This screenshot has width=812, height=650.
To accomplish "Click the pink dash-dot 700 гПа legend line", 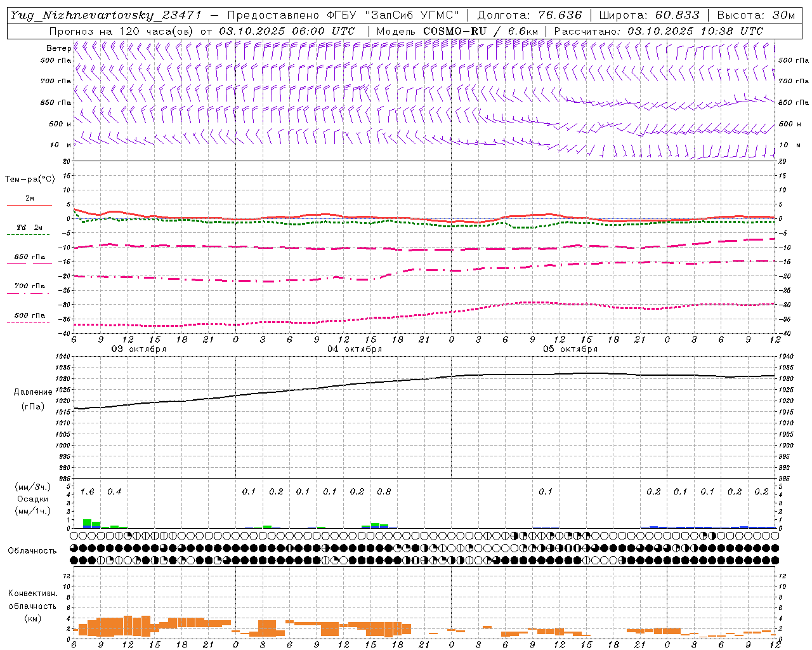I will (x=28, y=293).
